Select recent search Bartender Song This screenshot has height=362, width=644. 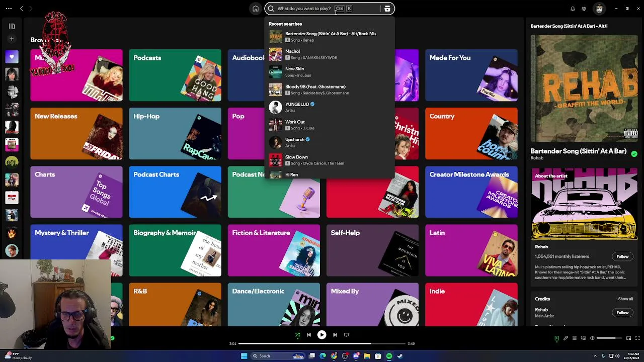(x=330, y=37)
